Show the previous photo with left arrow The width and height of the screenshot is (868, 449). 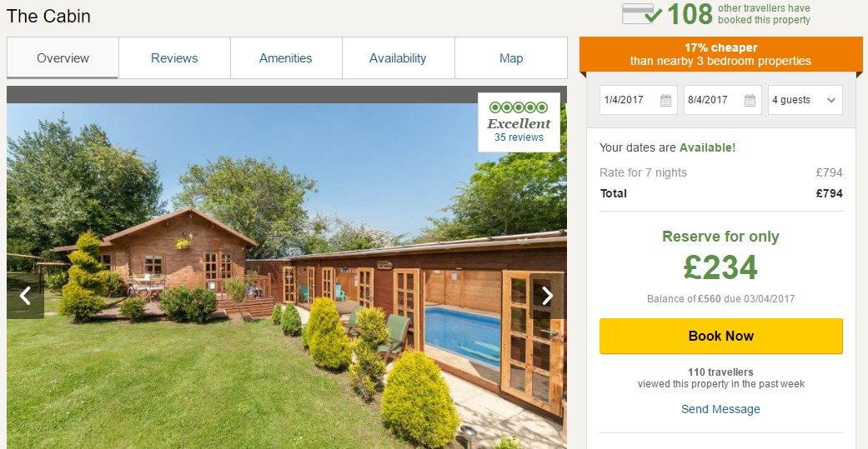(x=25, y=296)
